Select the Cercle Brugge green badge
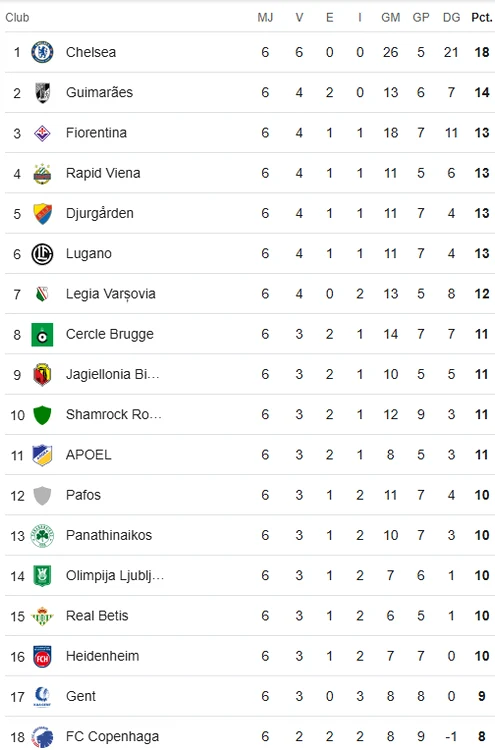 coord(42,334)
